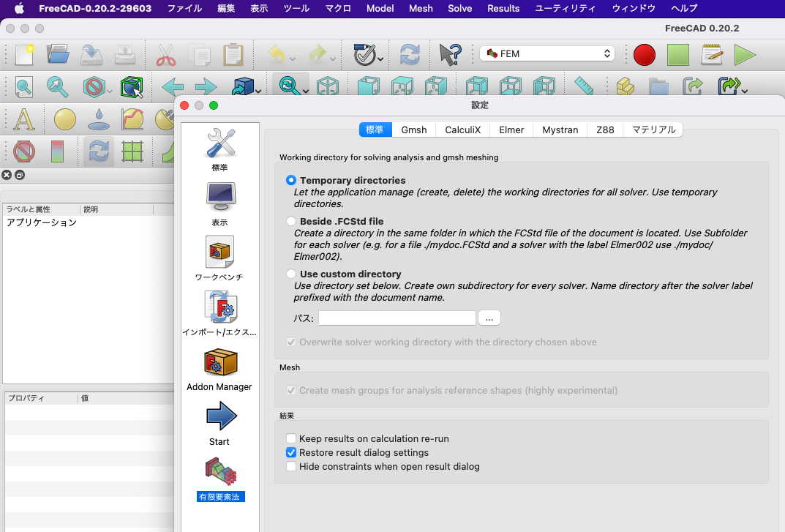Run macro with the green play triangle

[x=745, y=55]
